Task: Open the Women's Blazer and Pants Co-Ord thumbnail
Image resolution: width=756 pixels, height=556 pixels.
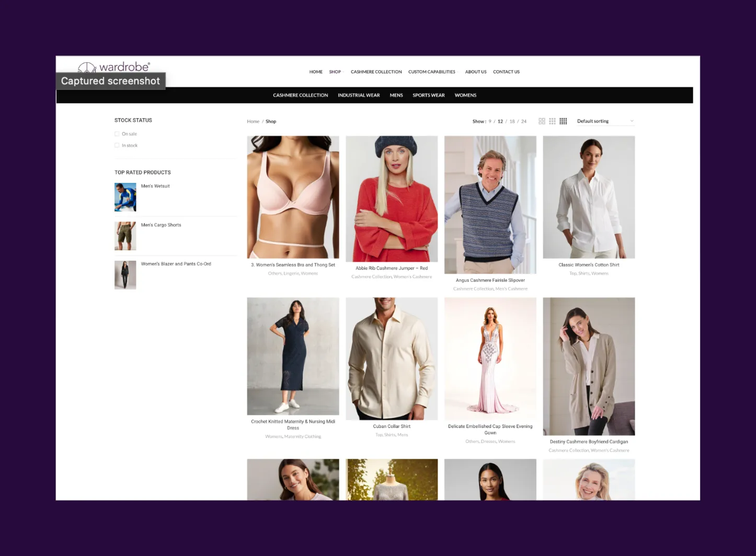Action: tap(125, 275)
